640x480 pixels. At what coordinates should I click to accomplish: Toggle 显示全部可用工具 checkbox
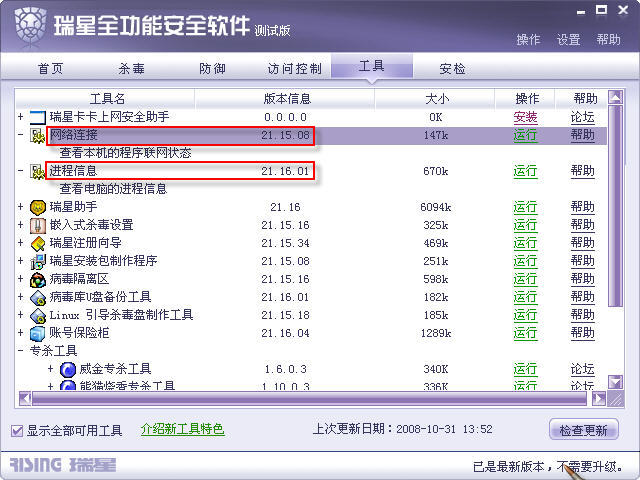tap(17, 430)
